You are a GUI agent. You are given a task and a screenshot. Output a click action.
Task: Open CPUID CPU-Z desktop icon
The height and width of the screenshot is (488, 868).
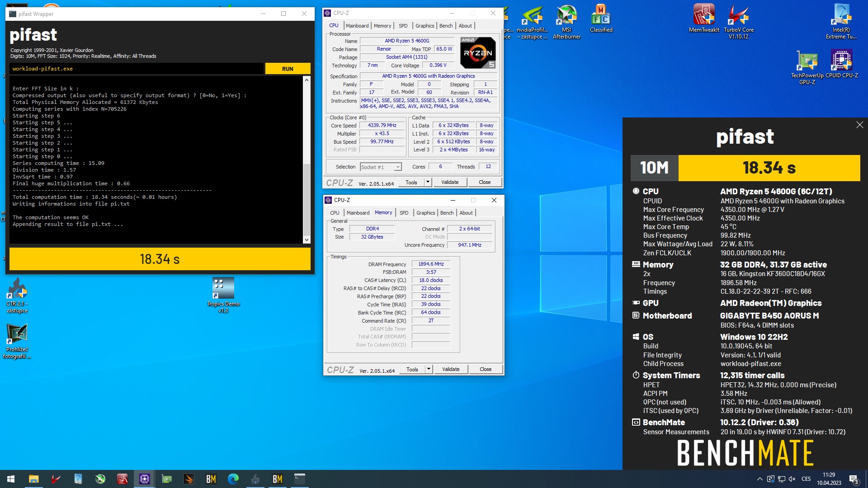pos(841,64)
